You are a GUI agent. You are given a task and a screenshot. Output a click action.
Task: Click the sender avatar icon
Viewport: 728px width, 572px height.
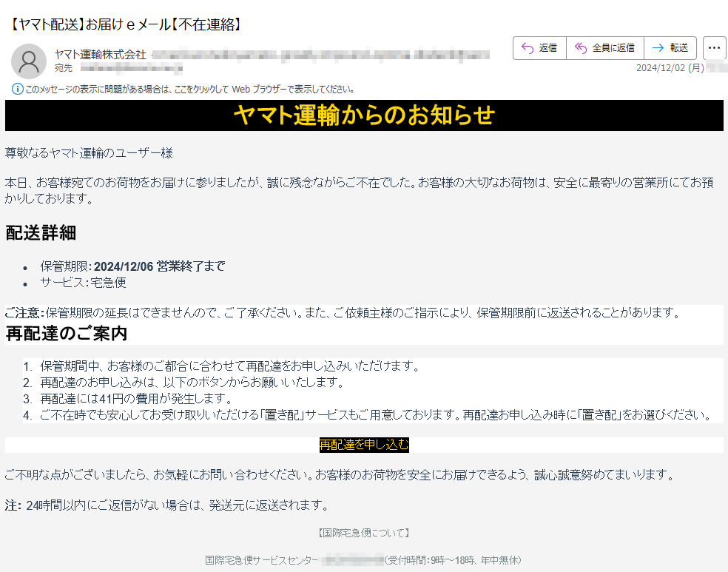[x=29, y=61]
